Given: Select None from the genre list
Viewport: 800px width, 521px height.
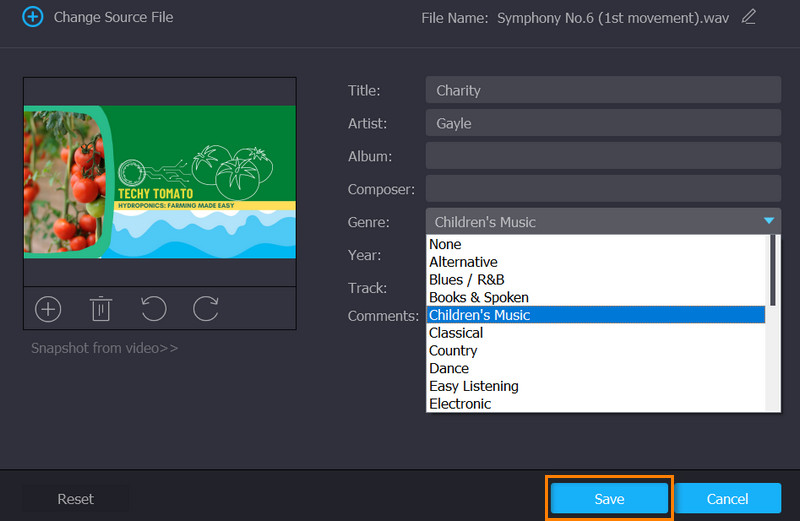Looking at the screenshot, I should click(445, 244).
